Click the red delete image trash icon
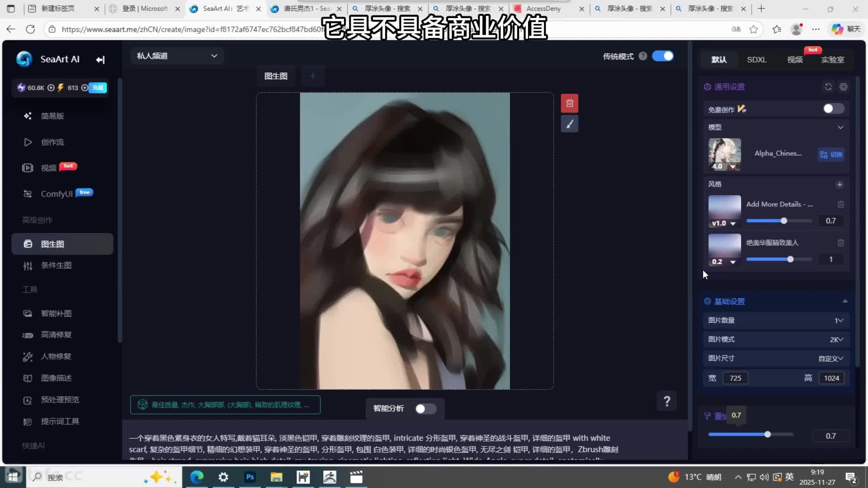The width and height of the screenshot is (868, 488). pyautogui.click(x=569, y=103)
